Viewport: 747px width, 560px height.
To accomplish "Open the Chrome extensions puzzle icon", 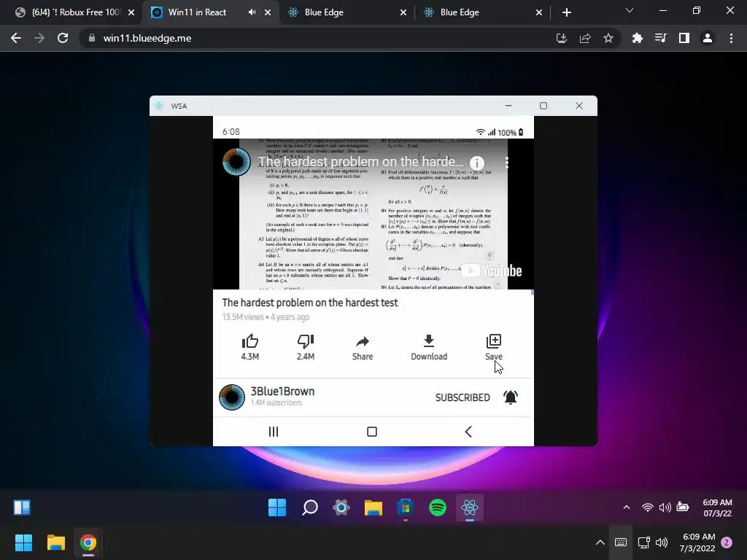I will (637, 38).
